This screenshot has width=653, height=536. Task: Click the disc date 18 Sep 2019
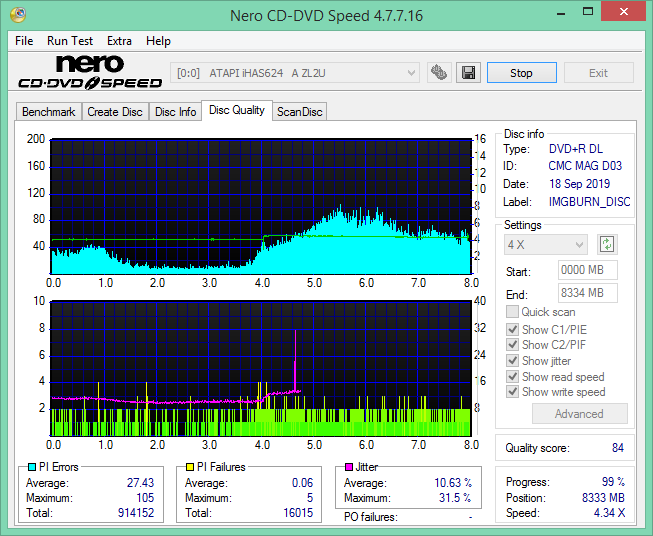(x=580, y=184)
